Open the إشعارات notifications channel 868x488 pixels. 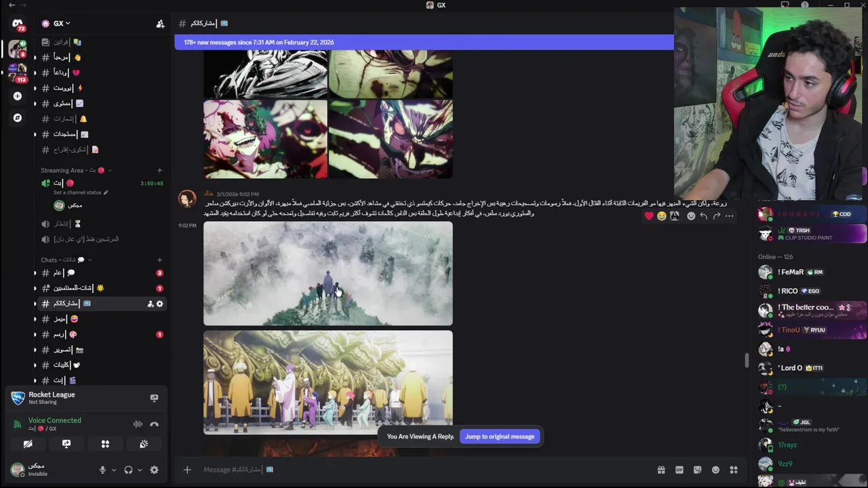(x=100, y=119)
